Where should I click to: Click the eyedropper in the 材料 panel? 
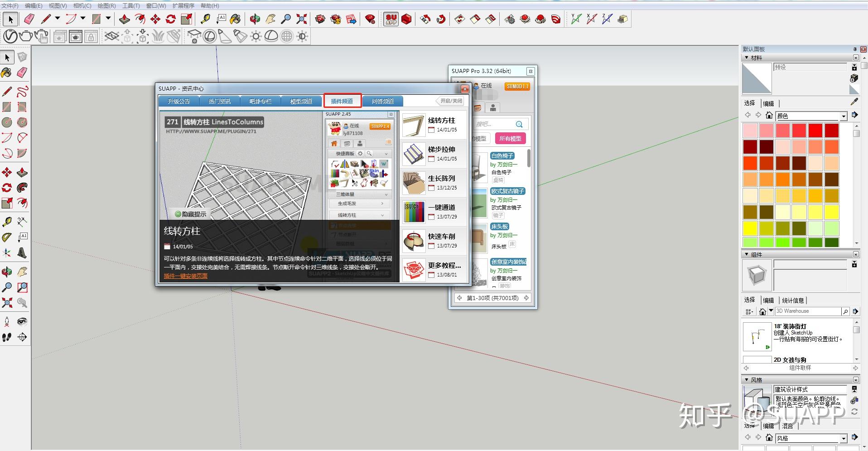tap(855, 102)
